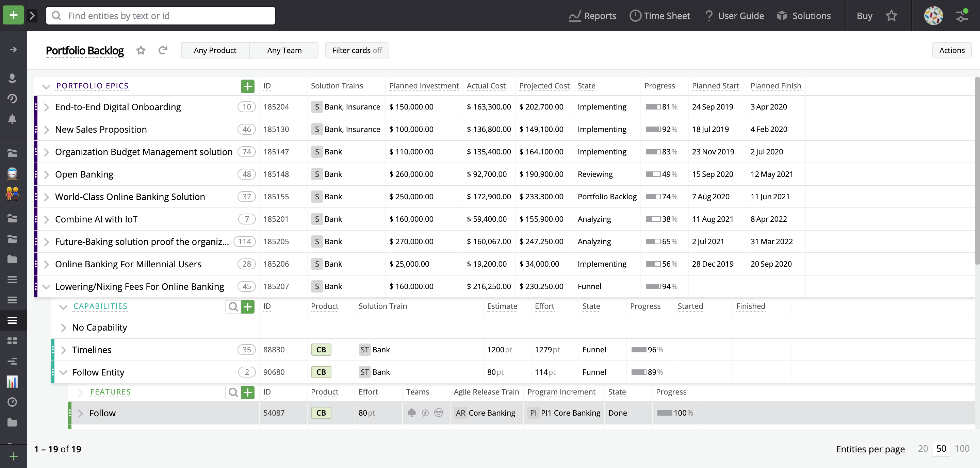Click the green plus at bottom of the sidebar
Screen dimensions: 980x468
pyautogui.click(x=13, y=456)
